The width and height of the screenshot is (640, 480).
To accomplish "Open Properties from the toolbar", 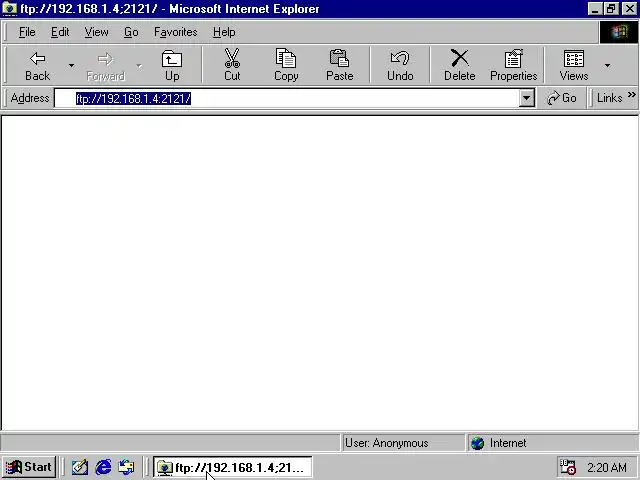I will point(513,65).
